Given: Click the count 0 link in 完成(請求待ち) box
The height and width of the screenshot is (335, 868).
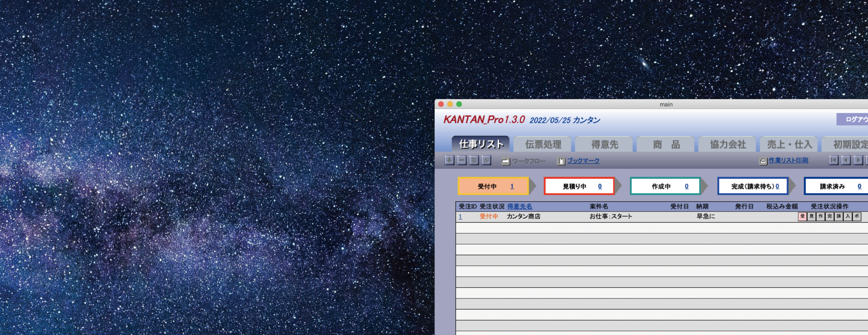Looking at the screenshot, I should tap(777, 186).
